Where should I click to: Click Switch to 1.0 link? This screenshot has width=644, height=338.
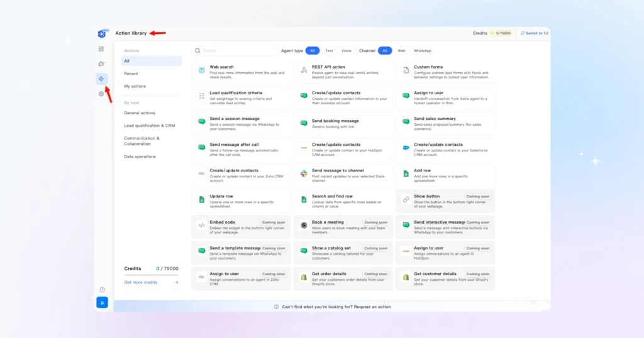pyautogui.click(x=535, y=33)
